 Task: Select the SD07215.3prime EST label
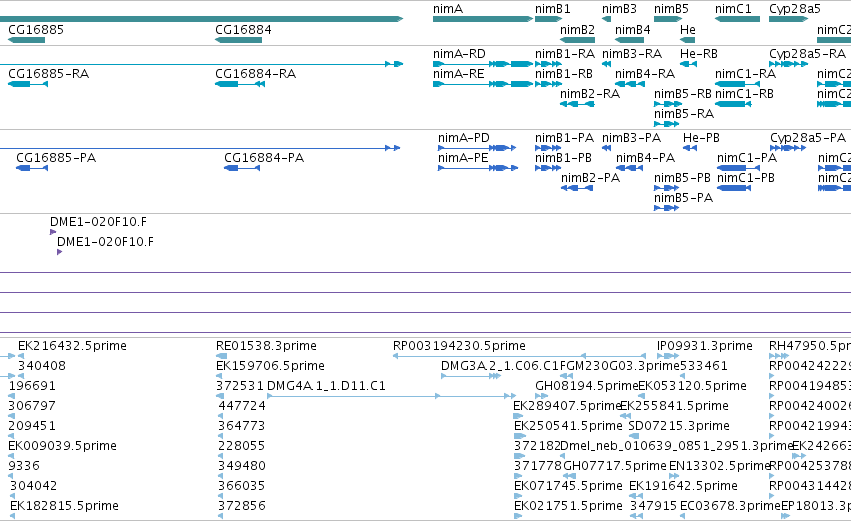pos(679,426)
